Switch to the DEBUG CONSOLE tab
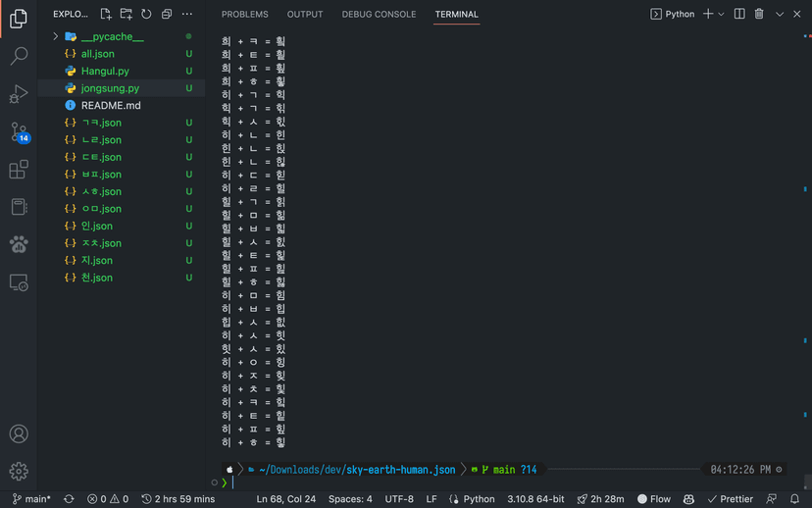The image size is (812, 508). point(379,15)
